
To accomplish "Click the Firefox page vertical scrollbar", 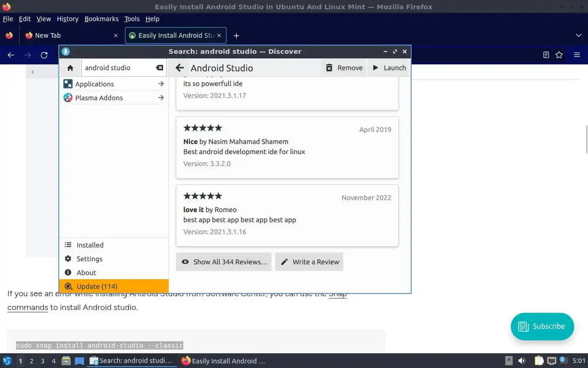I will (586, 139).
